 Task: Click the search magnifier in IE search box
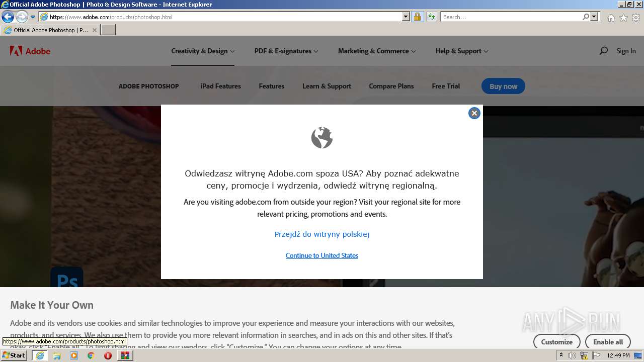(586, 17)
